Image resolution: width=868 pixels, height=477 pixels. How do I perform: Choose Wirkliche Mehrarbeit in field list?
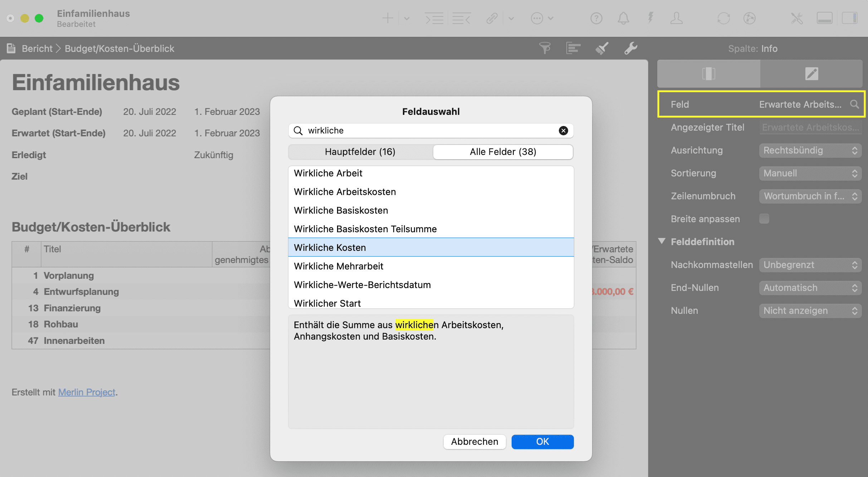pos(338,266)
